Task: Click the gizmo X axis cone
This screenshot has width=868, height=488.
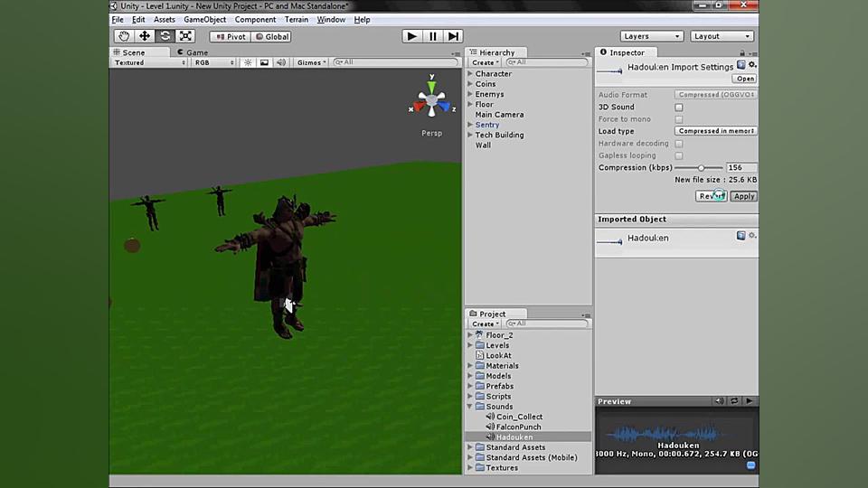Action: (419, 107)
